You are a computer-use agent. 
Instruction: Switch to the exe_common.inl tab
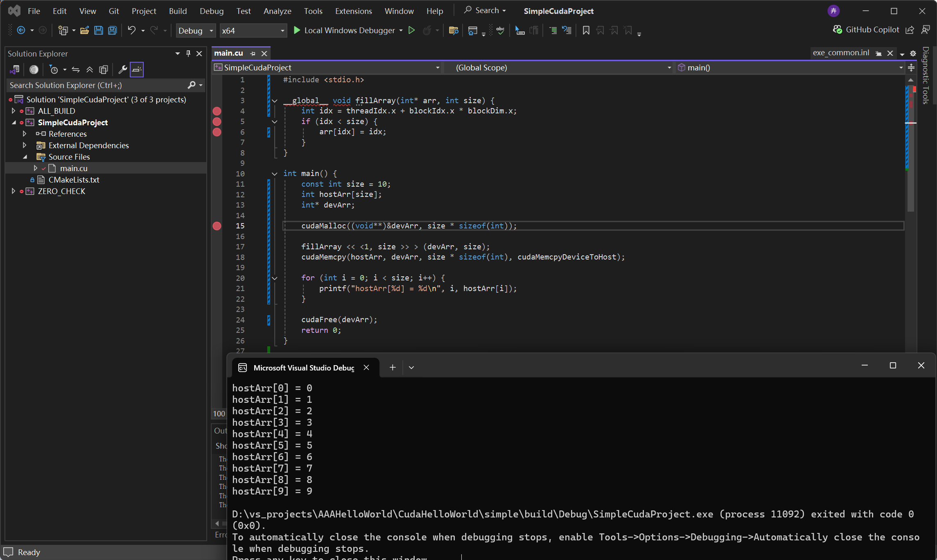click(840, 53)
